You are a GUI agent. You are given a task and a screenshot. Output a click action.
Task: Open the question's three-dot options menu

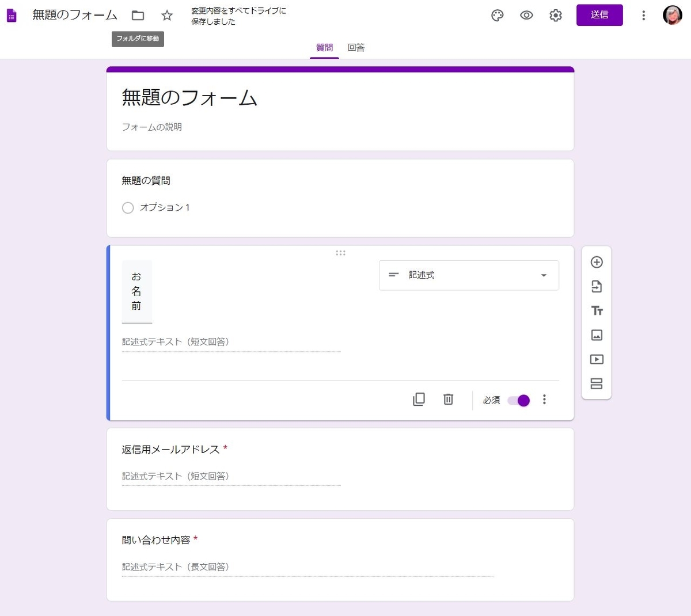click(x=544, y=400)
